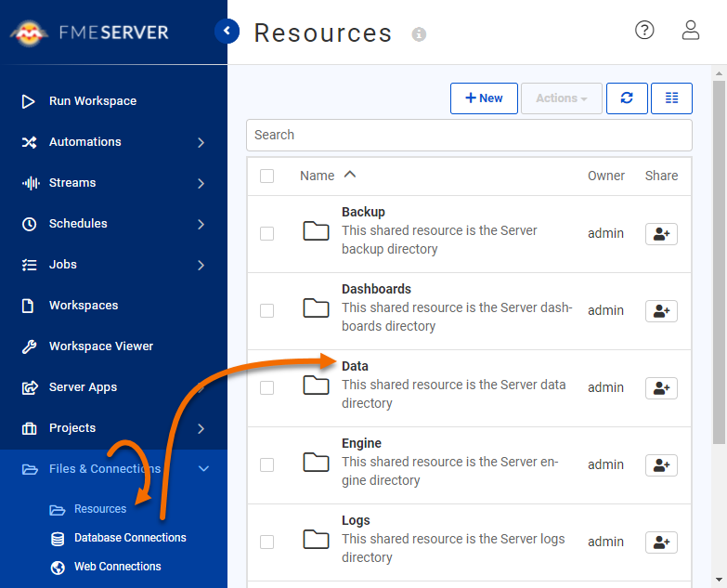Toggle the select-all checkbox in header
This screenshot has height=588, width=727.
pos(267,176)
